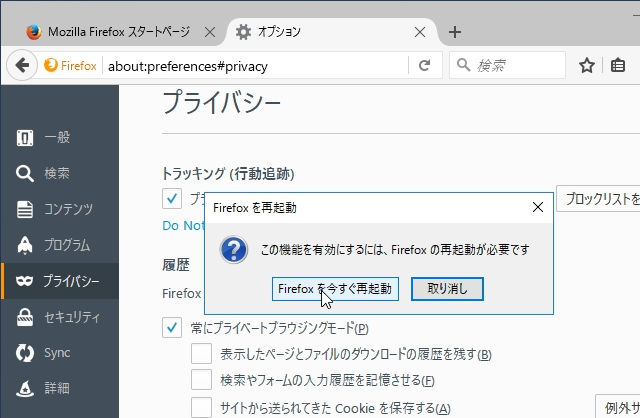Open 検索 settings in sidebar
This screenshot has height=418, width=640.
click(60, 173)
